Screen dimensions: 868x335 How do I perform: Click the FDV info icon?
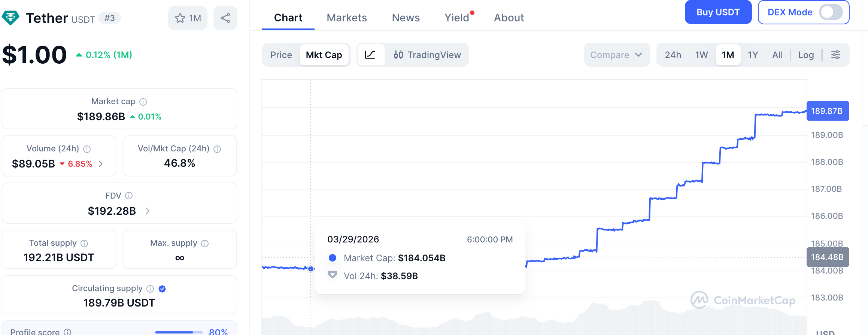[129, 196]
